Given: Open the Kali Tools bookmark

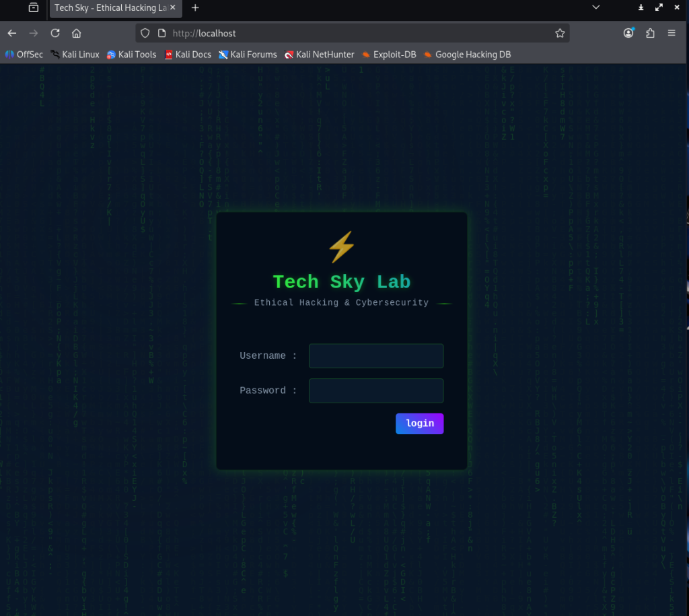Looking at the screenshot, I should coord(131,55).
